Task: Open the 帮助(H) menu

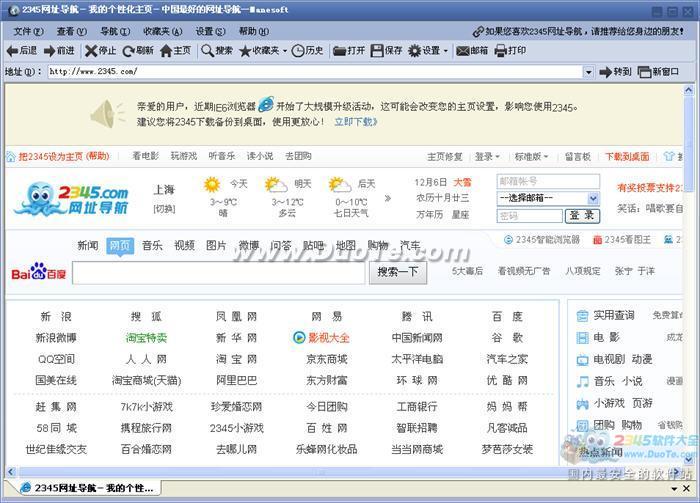Action: point(254,31)
